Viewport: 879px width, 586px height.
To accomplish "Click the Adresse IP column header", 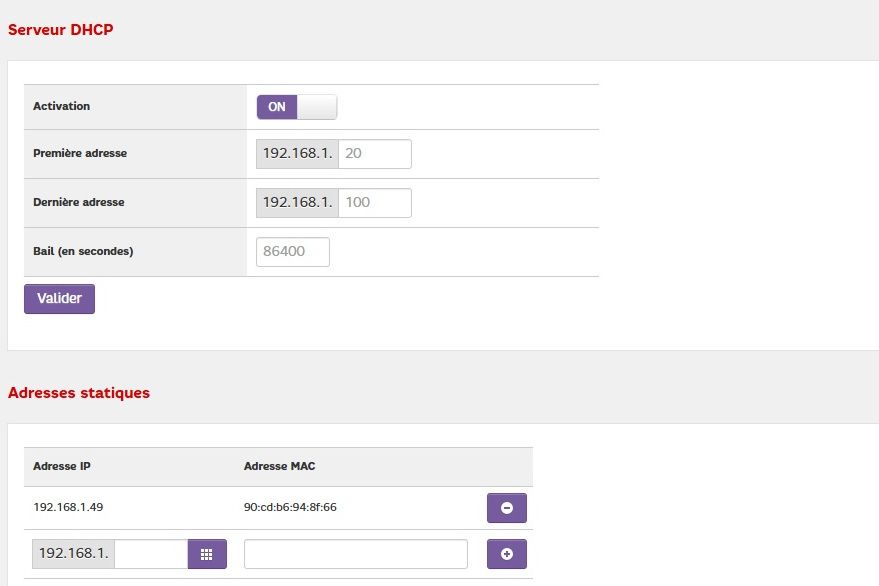I will click(x=62, y=467).
